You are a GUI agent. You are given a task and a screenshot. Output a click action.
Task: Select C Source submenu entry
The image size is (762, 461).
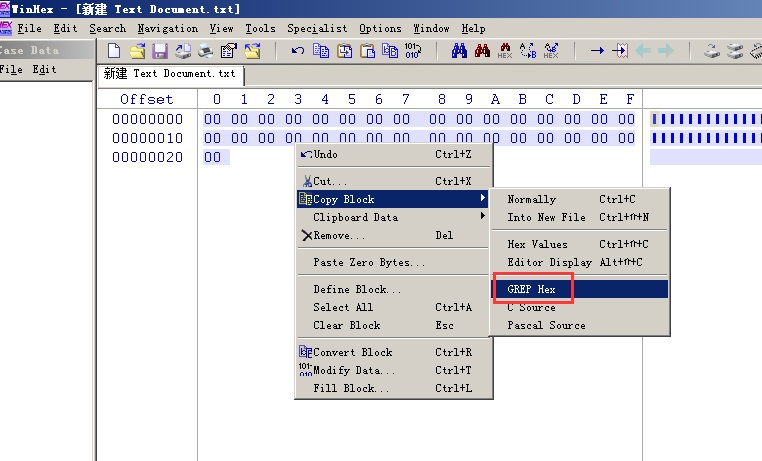point(580,307)
